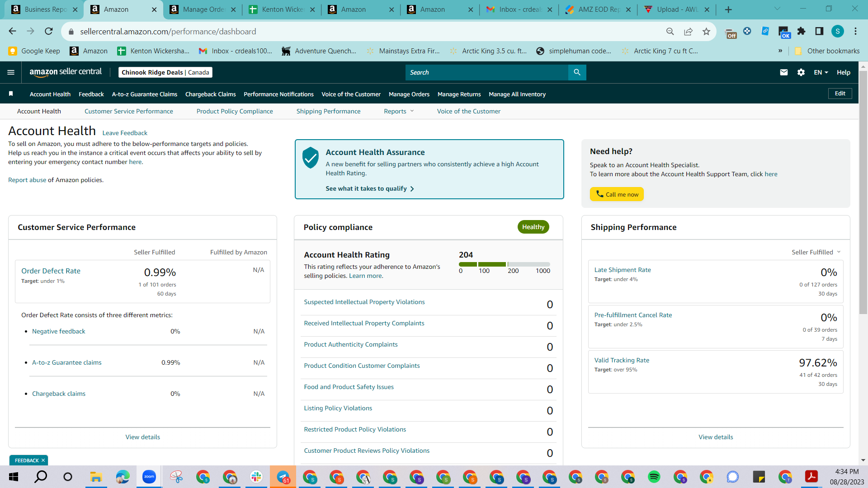Viewport: 868px width, 488px height.
Task: Open the Seller Central messages envelope icon
Action: [784, 72]
